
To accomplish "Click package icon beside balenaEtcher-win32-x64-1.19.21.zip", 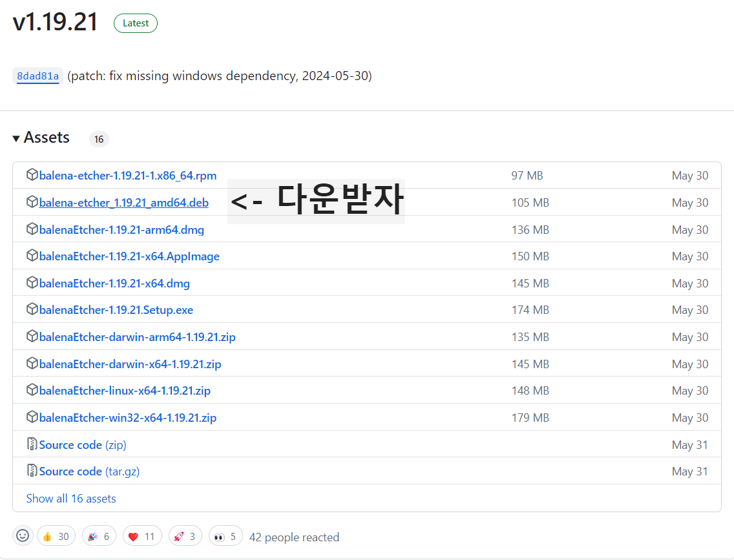I will tap(32, 417).
